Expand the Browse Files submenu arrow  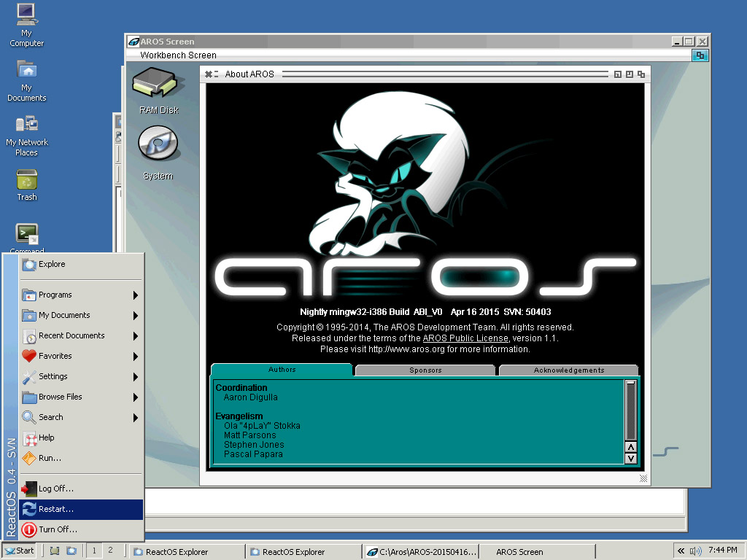click(x=136, y=397)
